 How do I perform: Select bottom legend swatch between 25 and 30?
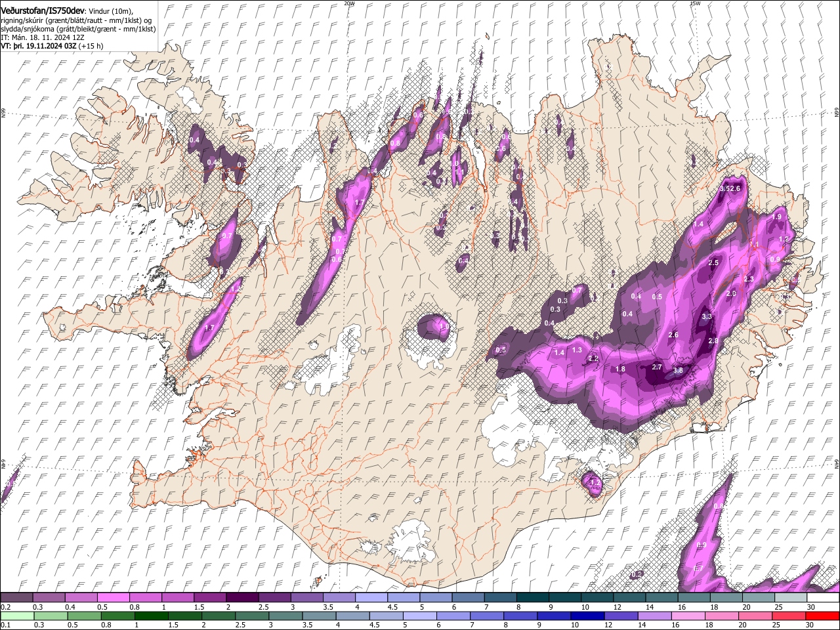789,616
